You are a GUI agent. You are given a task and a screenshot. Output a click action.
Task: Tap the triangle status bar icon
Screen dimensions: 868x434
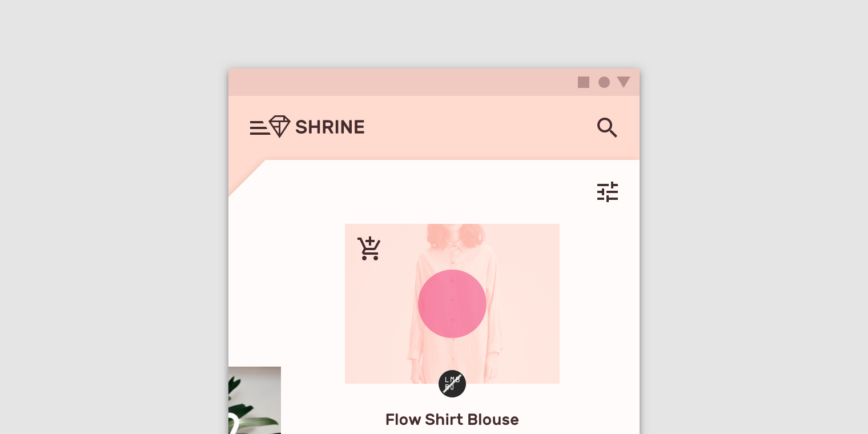click(624, 82)
